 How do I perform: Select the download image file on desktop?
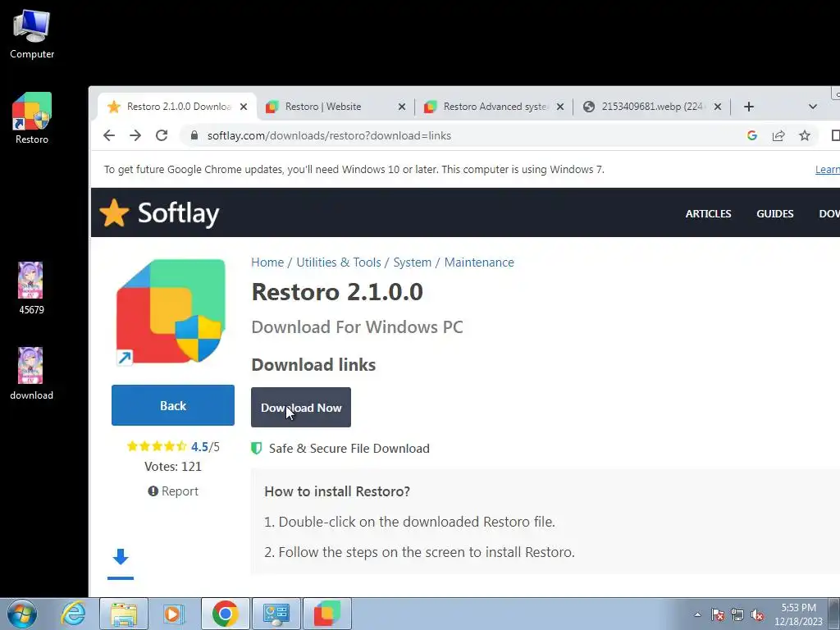click(31, 373)
